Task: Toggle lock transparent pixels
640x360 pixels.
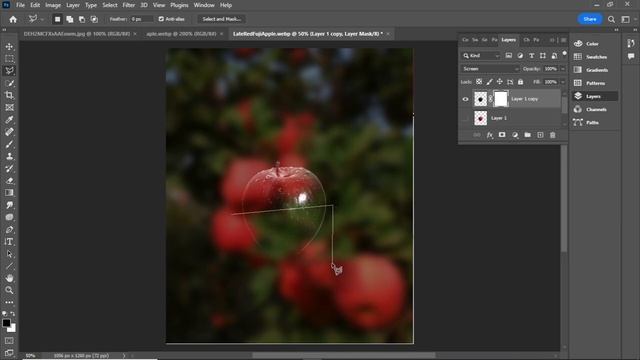Action: click(479, 82)
